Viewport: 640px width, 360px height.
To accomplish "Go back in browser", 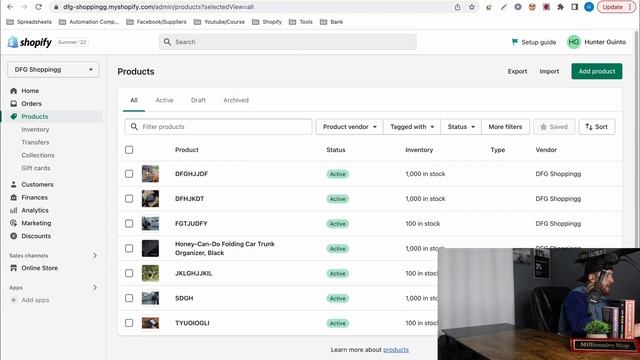I will [x=10, y=7].
